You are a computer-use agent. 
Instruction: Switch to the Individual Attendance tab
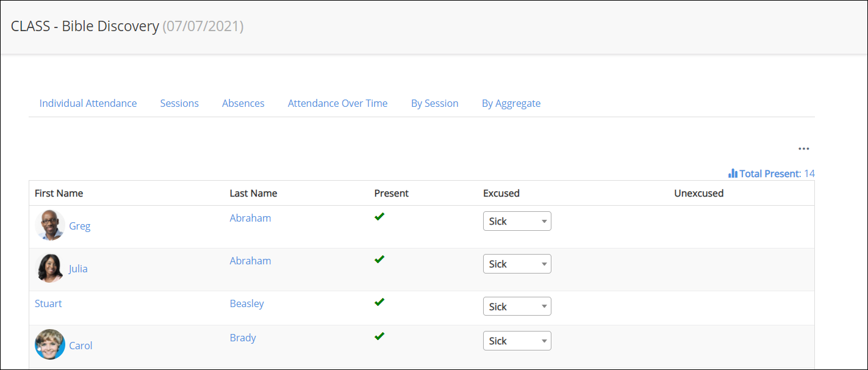[x=88, y=103]
